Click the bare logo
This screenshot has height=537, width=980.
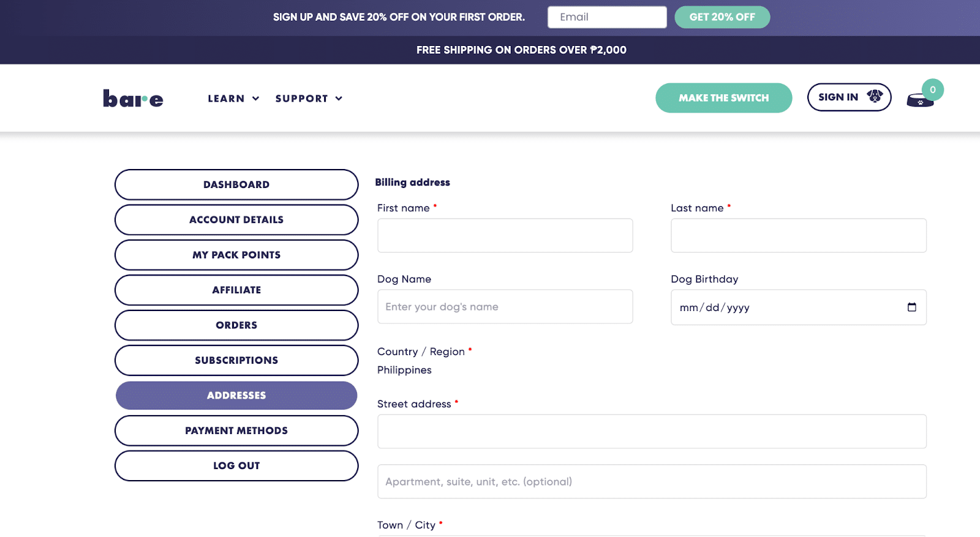coord(133,99)
